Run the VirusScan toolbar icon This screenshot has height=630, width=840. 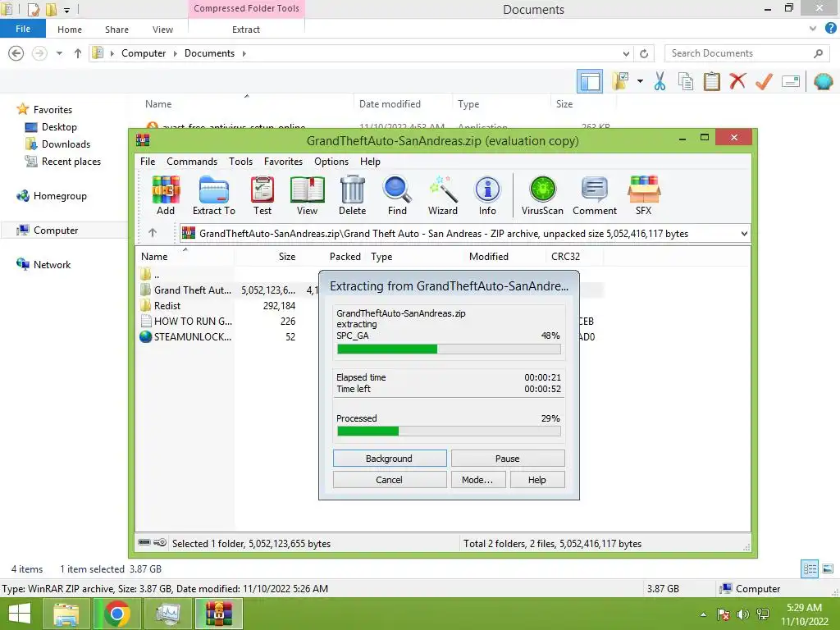point(542,195)
